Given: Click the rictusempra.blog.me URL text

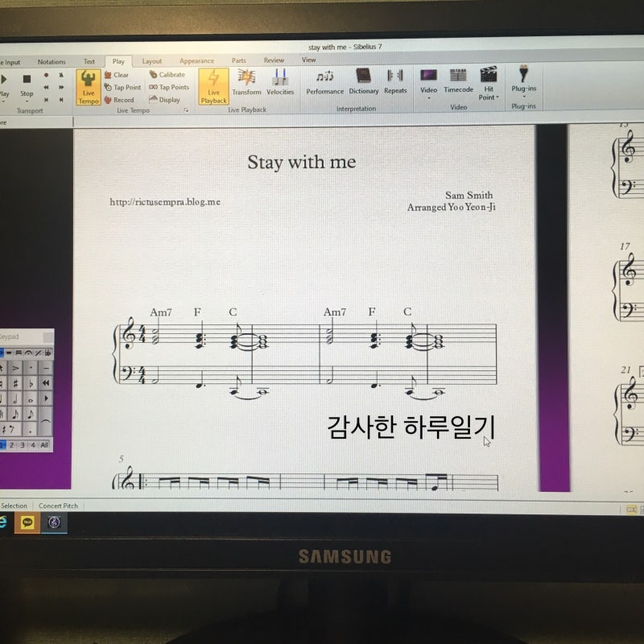Looking at the screenshot, I should pos(165,202).
